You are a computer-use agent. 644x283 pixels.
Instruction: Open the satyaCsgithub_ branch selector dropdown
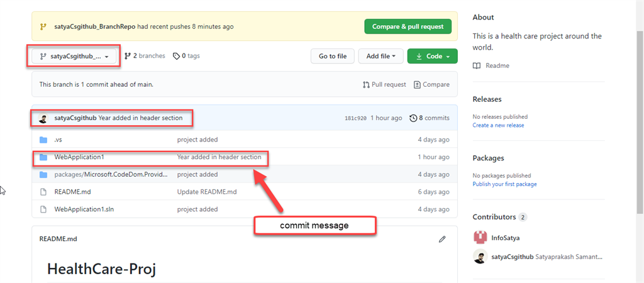pyautogui.click(x=74, y=56)
